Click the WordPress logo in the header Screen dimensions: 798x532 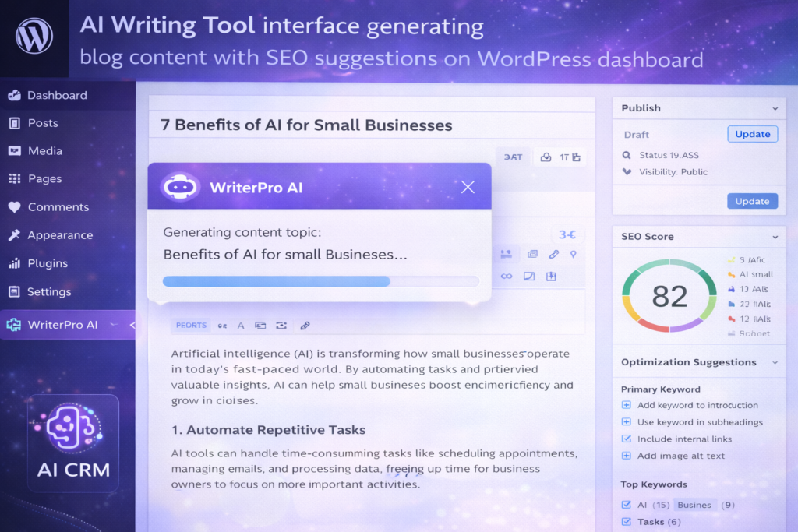[34, 36]
